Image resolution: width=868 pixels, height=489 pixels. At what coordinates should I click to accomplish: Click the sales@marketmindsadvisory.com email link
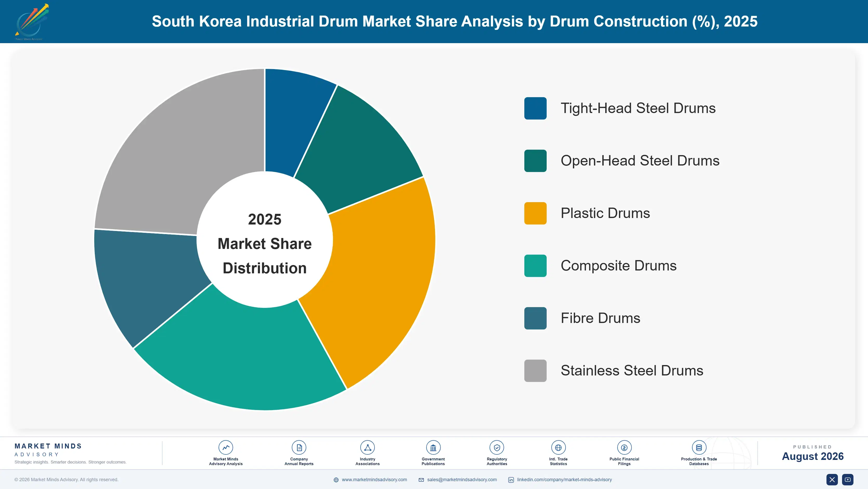[462, 480]
